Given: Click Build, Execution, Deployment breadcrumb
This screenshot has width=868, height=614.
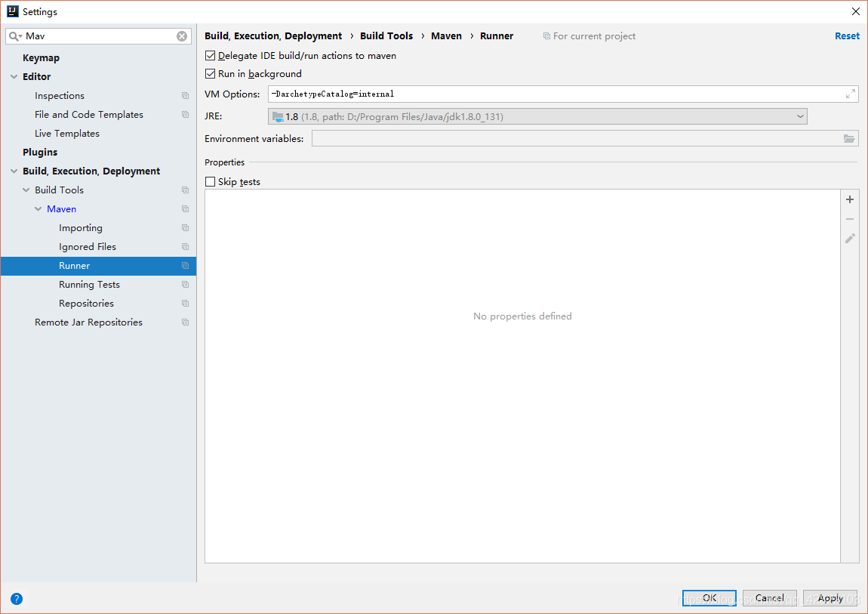Looking at the screenshot, I should coord(273,36).
